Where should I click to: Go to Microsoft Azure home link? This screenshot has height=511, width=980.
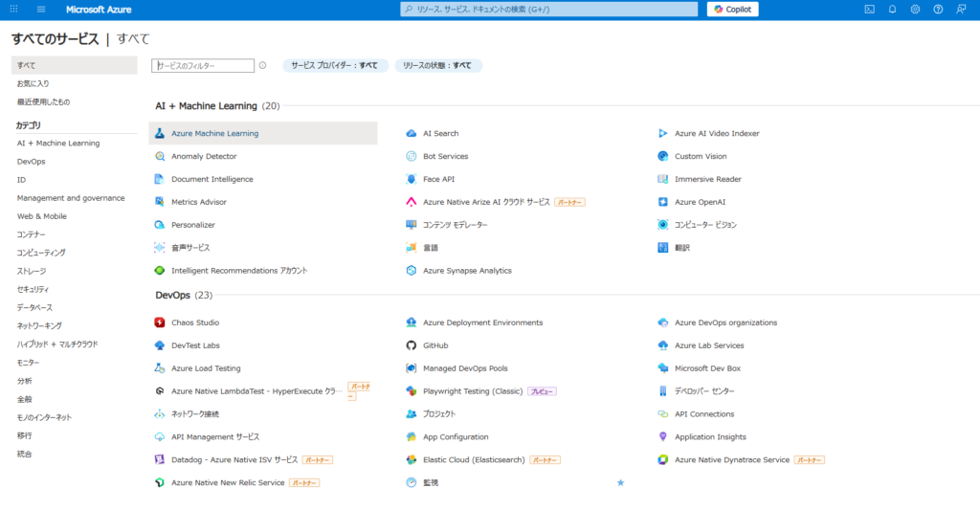point(99,10)
